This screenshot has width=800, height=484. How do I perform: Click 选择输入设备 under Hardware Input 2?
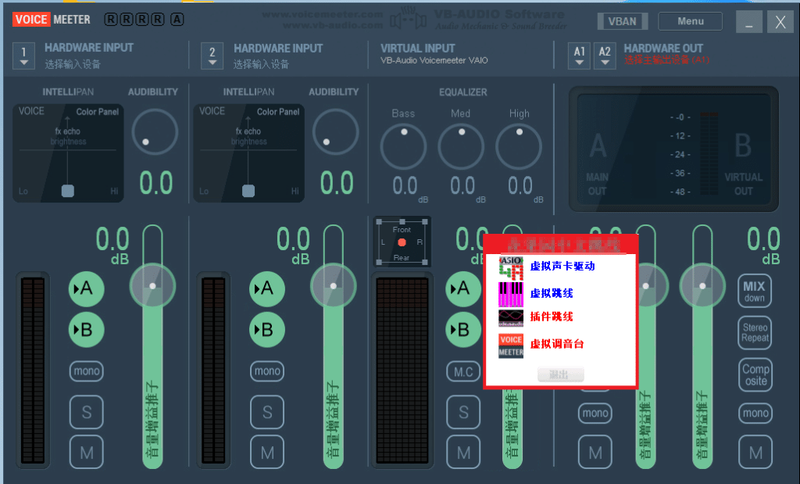click(261, 64)
